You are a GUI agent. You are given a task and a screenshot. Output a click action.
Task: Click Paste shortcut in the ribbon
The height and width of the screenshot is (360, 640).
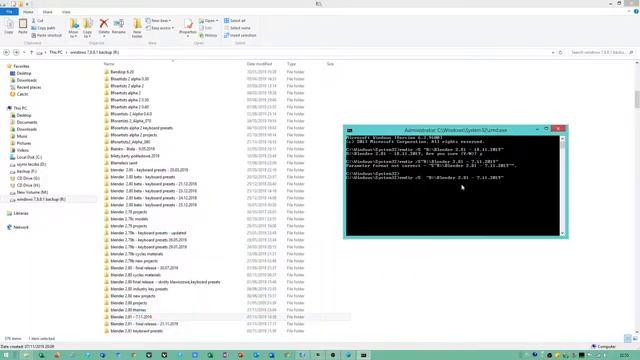[47, 36]
